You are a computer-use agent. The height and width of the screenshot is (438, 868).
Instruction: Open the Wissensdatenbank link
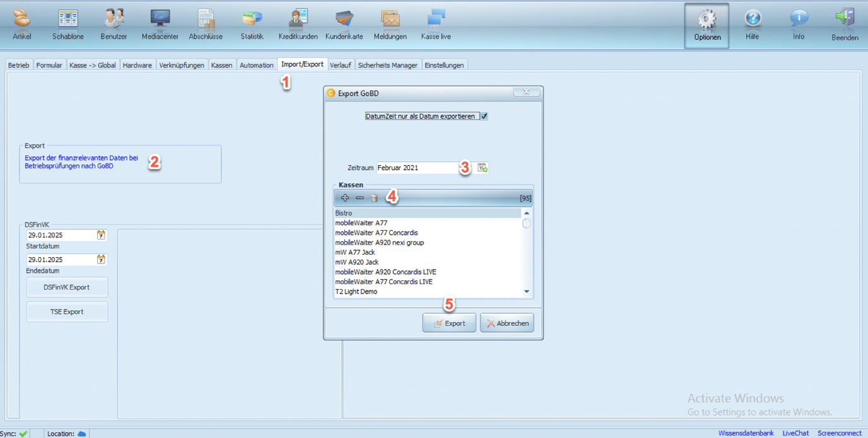(746, 433)
